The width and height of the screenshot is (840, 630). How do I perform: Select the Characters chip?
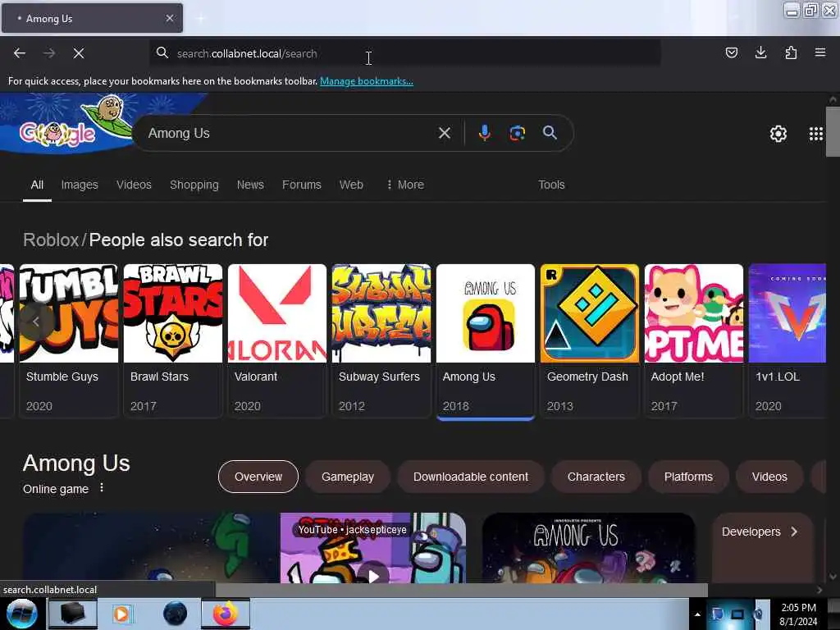(596, 477)
